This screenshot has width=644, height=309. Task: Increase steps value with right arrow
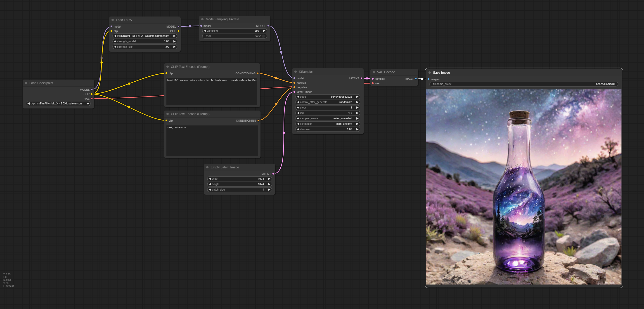[x=357, y=108]
